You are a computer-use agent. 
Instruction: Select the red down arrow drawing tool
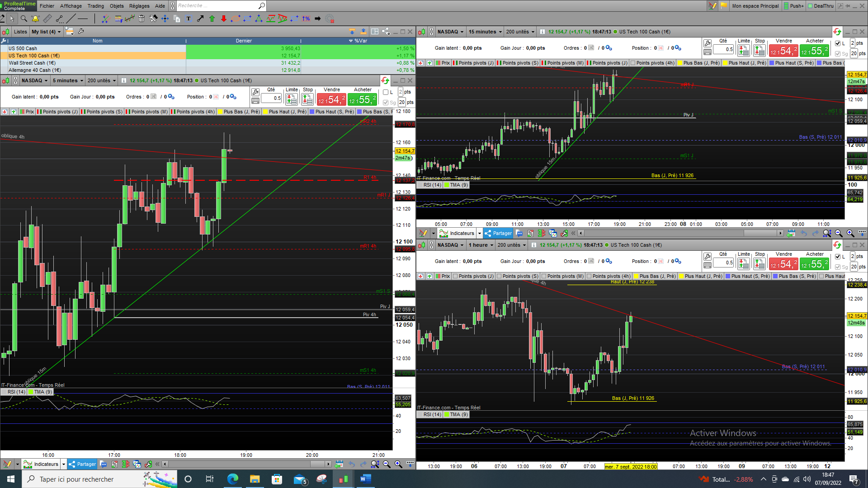point(224,19)
